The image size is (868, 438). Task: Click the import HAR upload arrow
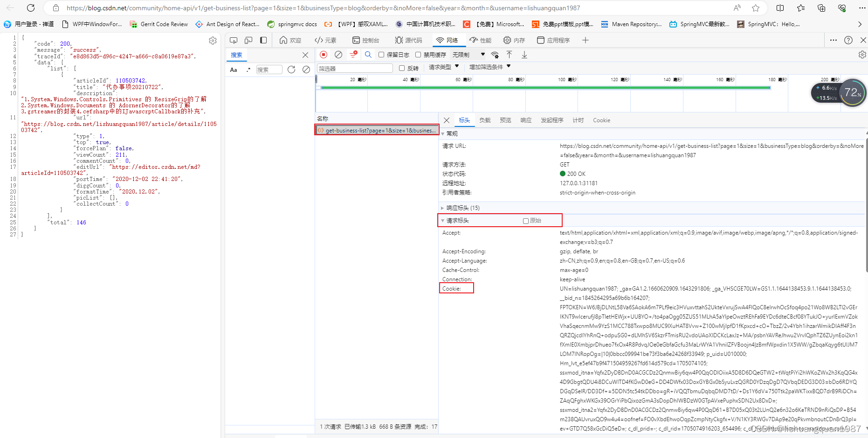pyautogui.click(x=509, y=55)
